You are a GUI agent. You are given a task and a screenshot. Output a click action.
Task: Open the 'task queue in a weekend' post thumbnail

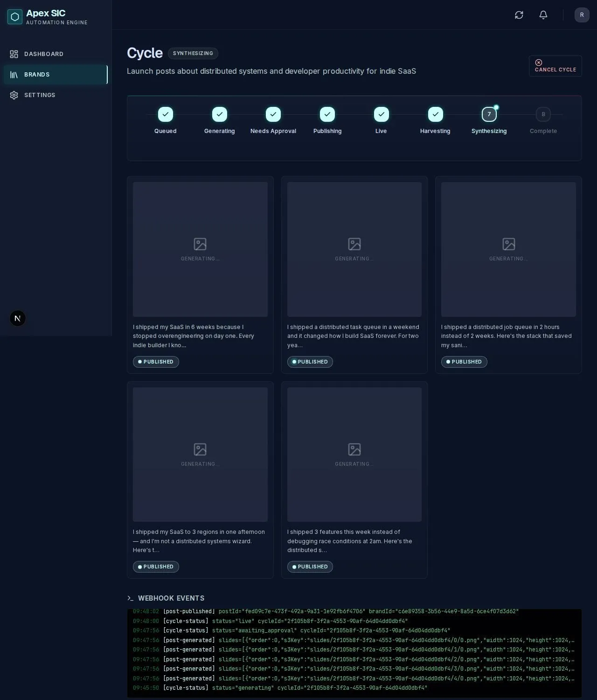354,249
